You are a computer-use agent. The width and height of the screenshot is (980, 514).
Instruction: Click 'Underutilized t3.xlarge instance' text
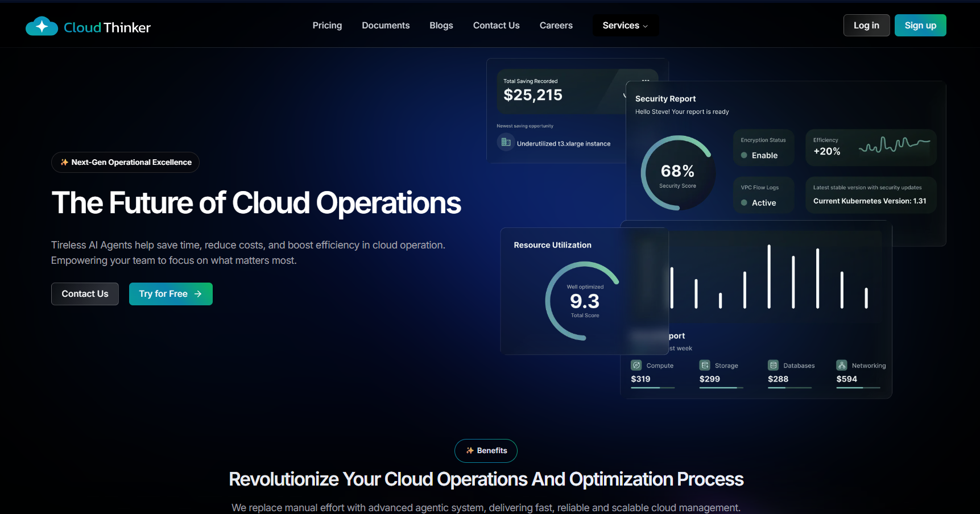click(564, 144)
